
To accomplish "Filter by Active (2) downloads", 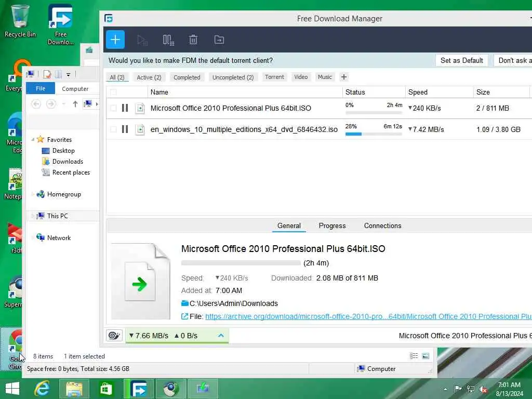I will pos(149,77).
